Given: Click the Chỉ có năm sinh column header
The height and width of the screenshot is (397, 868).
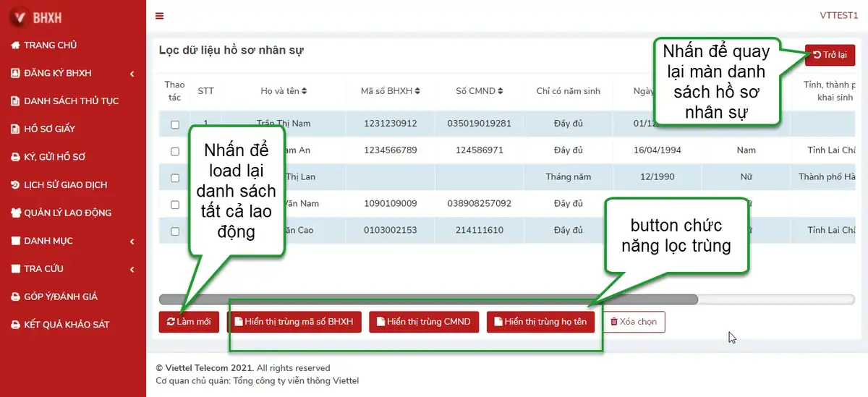Looking at the screenshot, I should coord(569,91).
